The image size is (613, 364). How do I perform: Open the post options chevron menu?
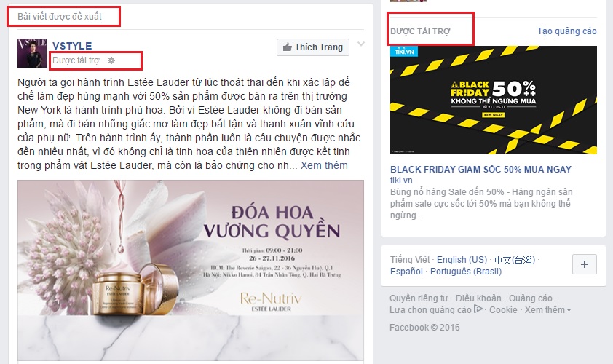361,44
